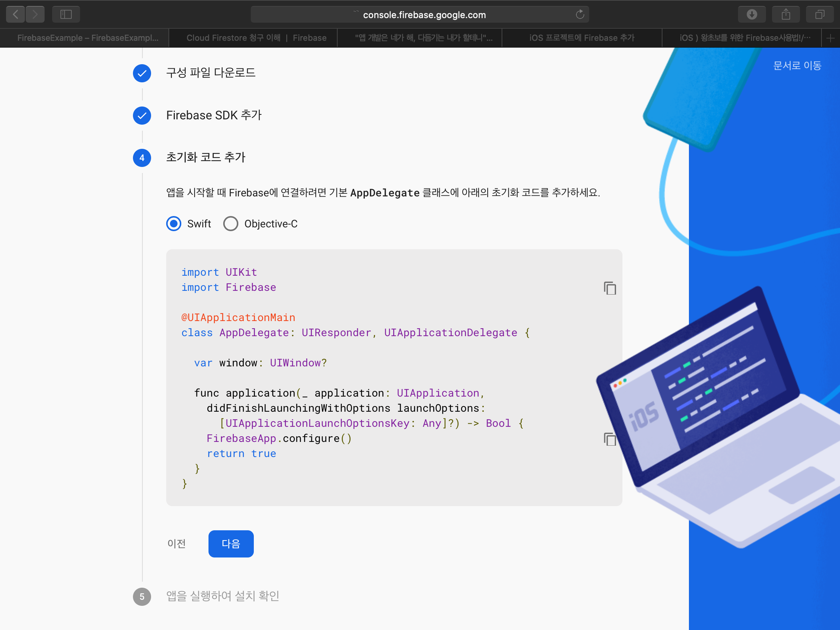The height and width of the screenshot is (630, 840).
Task: Expand the Firebase SDK 추가 step
Action: point(214,116)
